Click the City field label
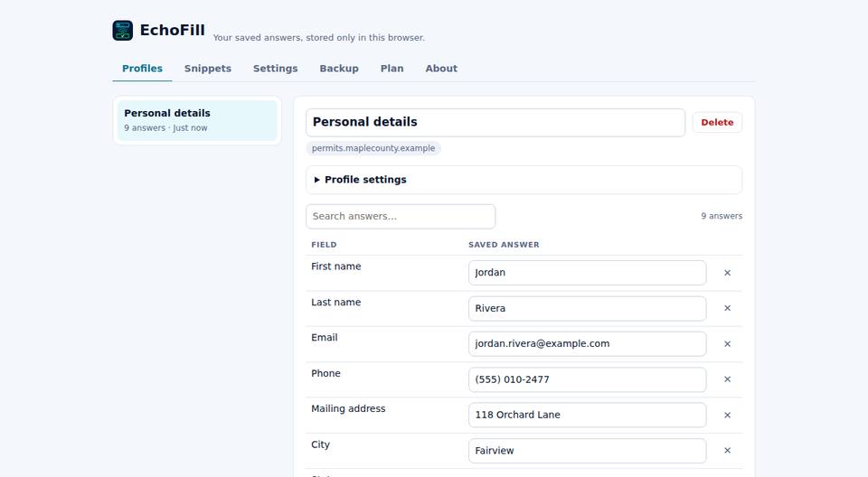The height and width of the screenshot is (477, 868). pos(320,444)
